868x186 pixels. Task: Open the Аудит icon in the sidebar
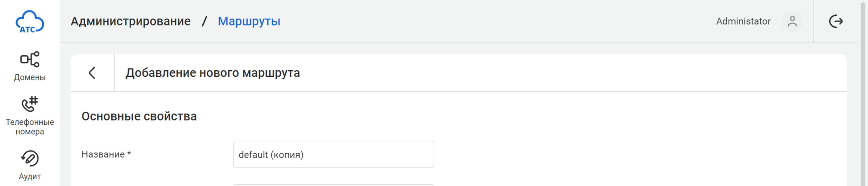point(30,158)
